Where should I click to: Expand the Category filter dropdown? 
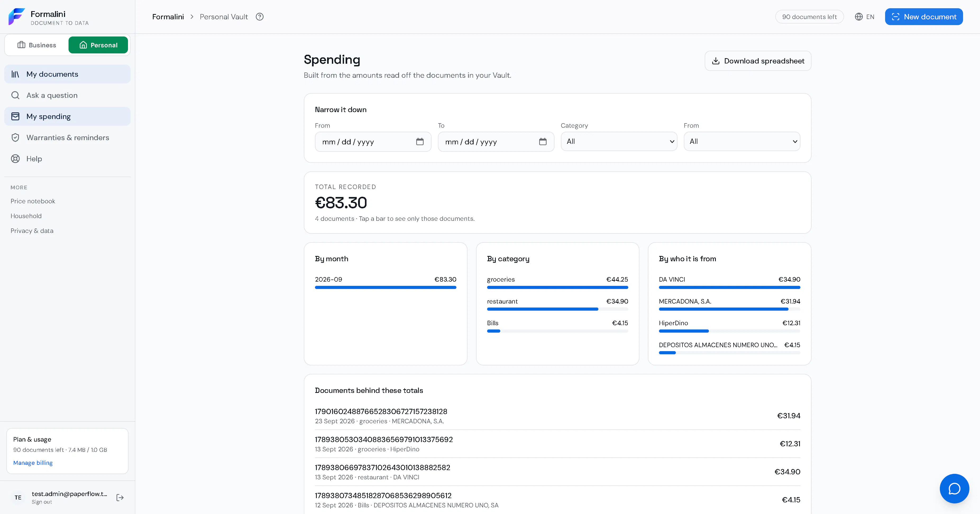pyautogui.click(x=619, y=141)
